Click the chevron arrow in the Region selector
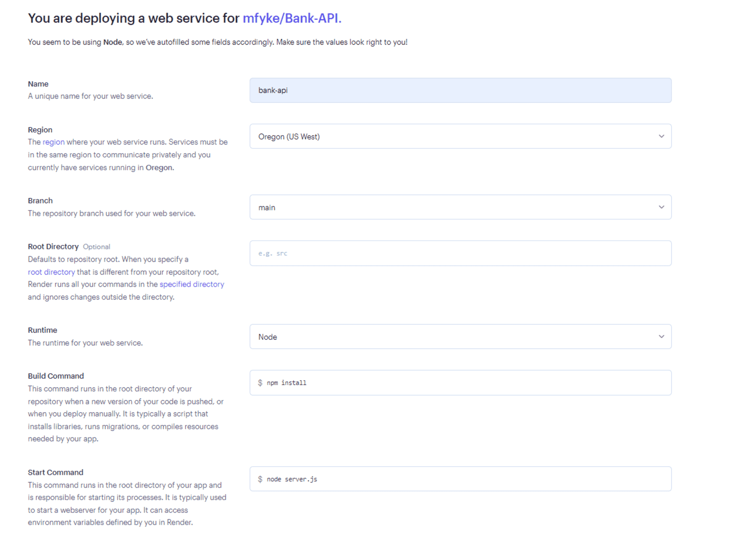This screenshot has height=536, width=756. point(661,137)
